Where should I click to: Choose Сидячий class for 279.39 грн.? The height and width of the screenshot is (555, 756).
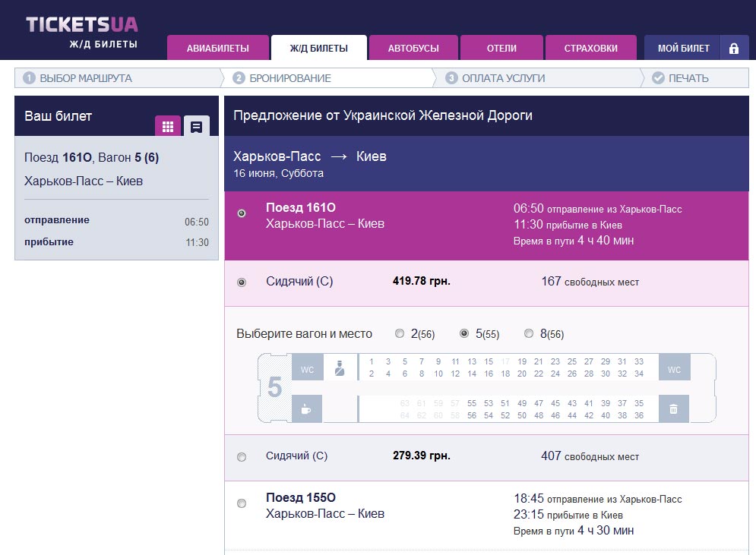[x=242, y=457]
